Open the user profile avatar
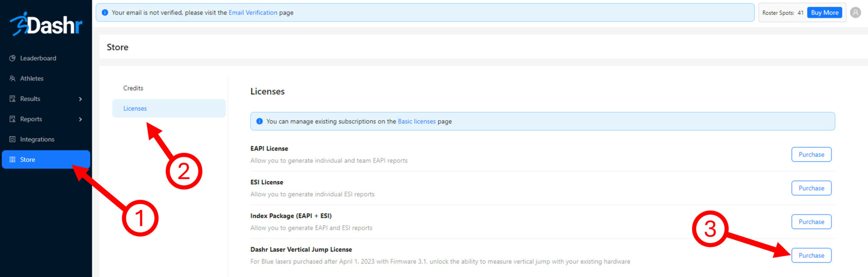The image size is (868, 277). (855, 13)
